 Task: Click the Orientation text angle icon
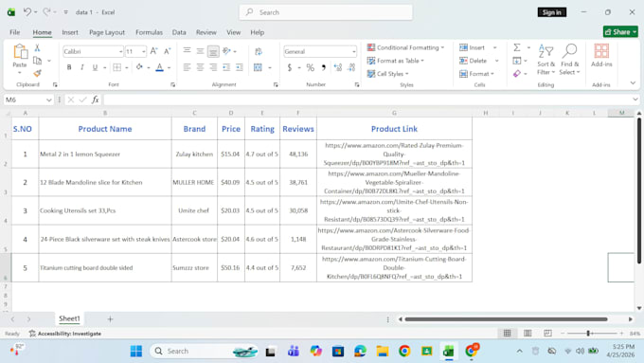[x=226, y=51]
